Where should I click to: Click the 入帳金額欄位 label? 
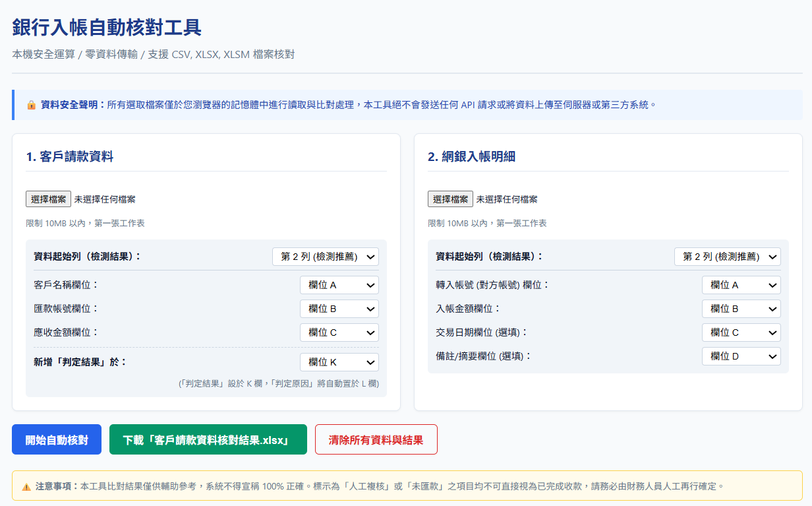coord(468,308)
